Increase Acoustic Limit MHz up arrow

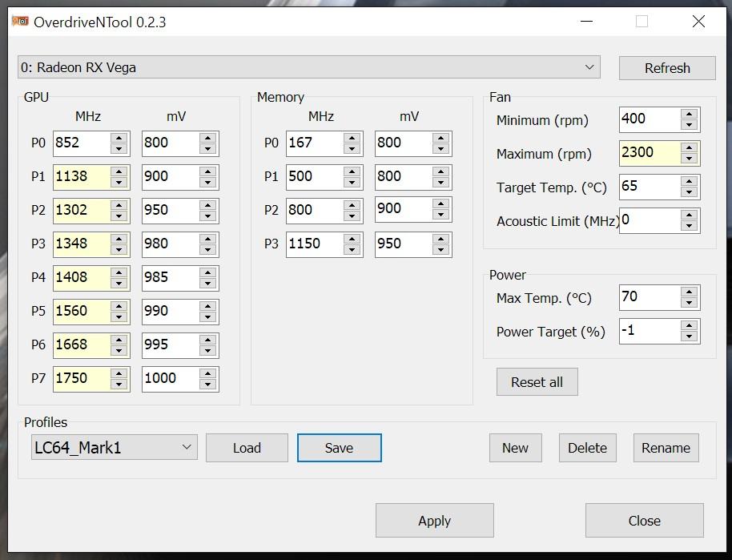[689, 215]
